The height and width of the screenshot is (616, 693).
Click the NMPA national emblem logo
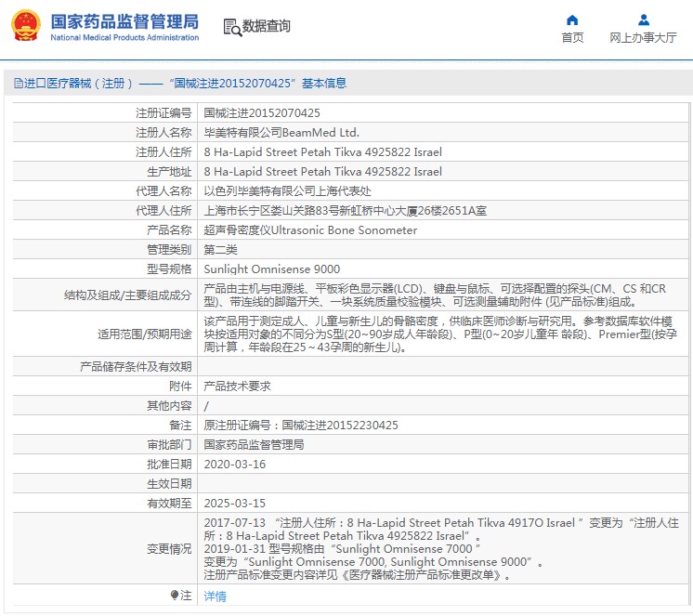25,26
